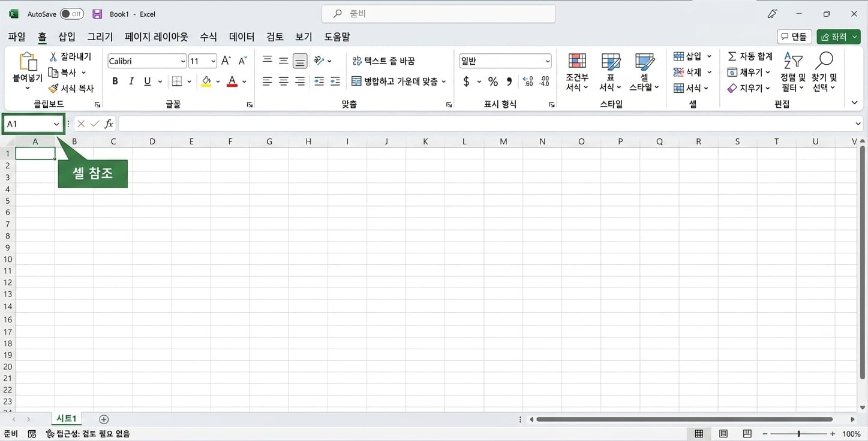Toggle Italic formatting
This screenshot has width=868, height=441.
(x=131, y=81)
